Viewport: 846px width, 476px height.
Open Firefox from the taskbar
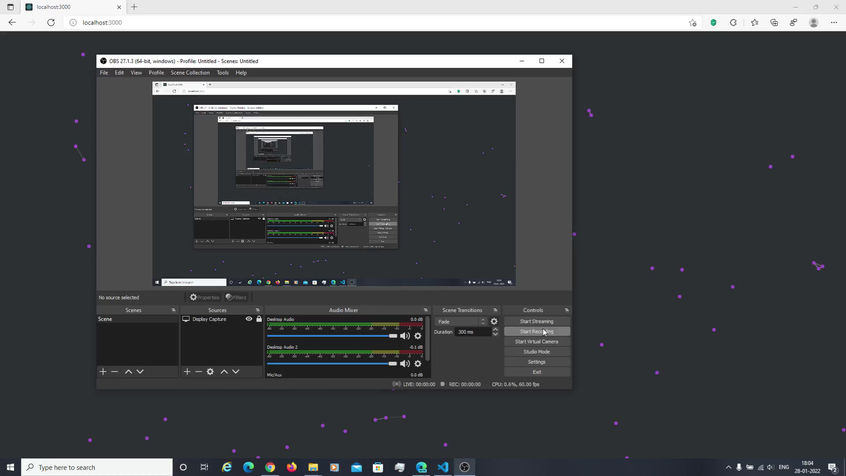click(291, 467)
